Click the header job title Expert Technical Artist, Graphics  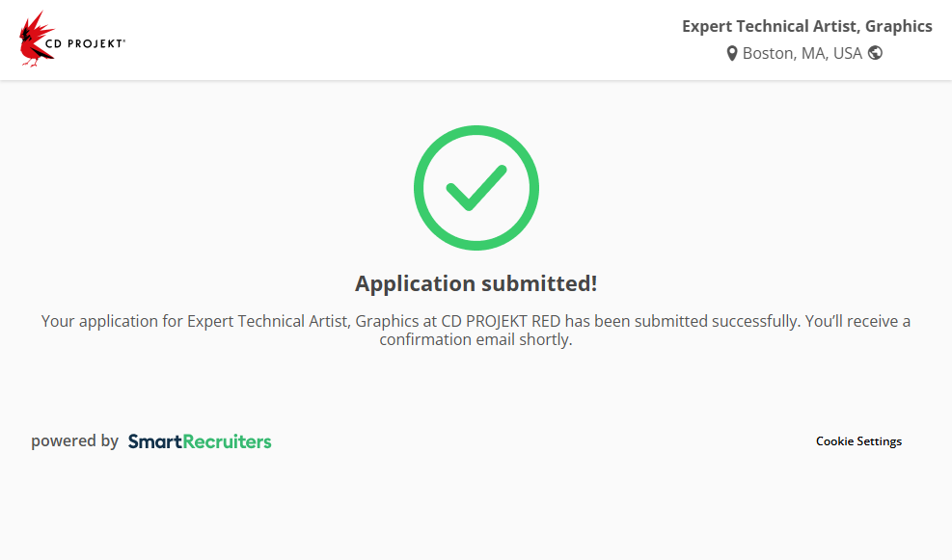[806, 26]
